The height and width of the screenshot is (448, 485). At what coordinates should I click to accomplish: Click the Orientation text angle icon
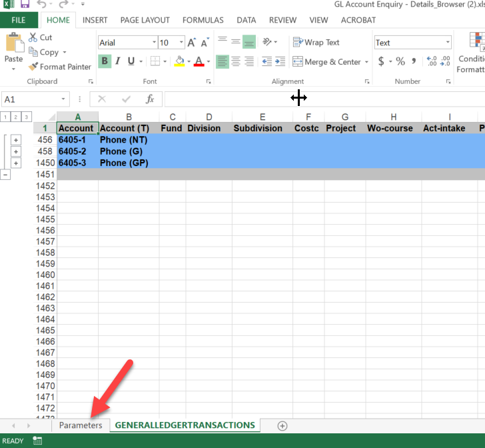point(267,41)
